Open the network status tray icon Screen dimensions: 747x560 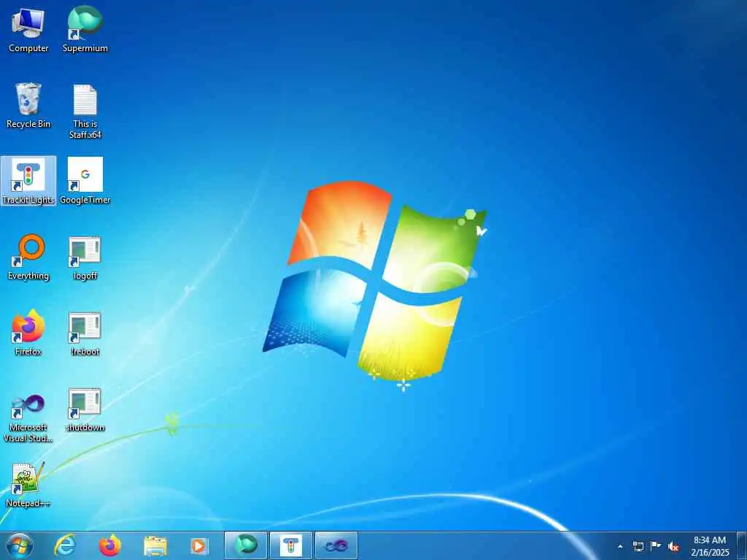[638, 546]
